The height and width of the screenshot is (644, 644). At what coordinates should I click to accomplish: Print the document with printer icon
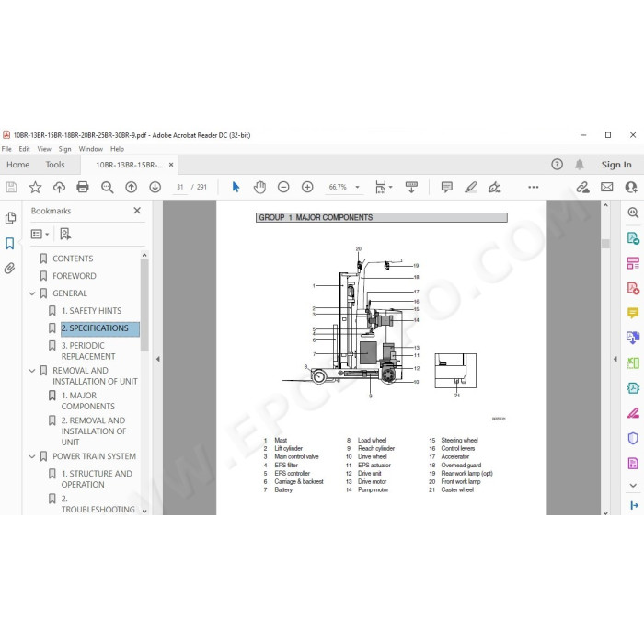(83, 188)
